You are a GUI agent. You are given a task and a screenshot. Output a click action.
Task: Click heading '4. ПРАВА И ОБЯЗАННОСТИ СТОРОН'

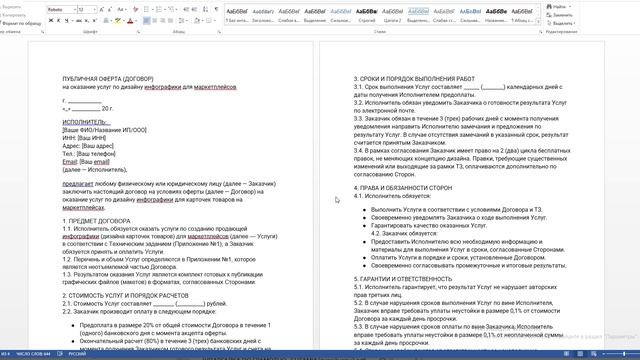[x=402, y=188]
